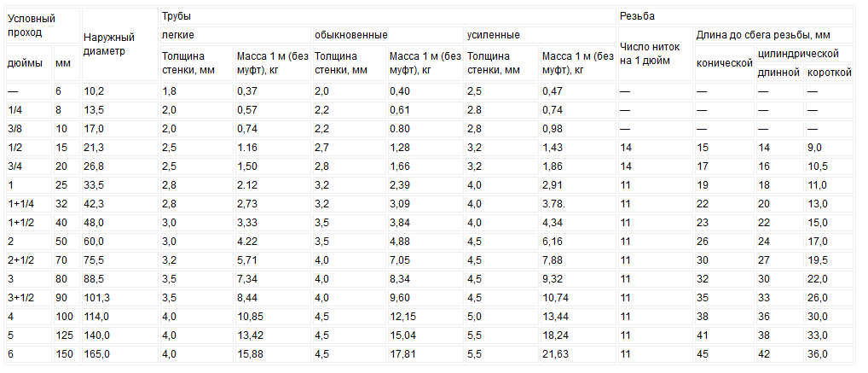The height and width of the screenshot is (373, 868).
Task: Select the 'обыкновенные' subheader cell
Action: pyautogui.click(x=388, y=35)
